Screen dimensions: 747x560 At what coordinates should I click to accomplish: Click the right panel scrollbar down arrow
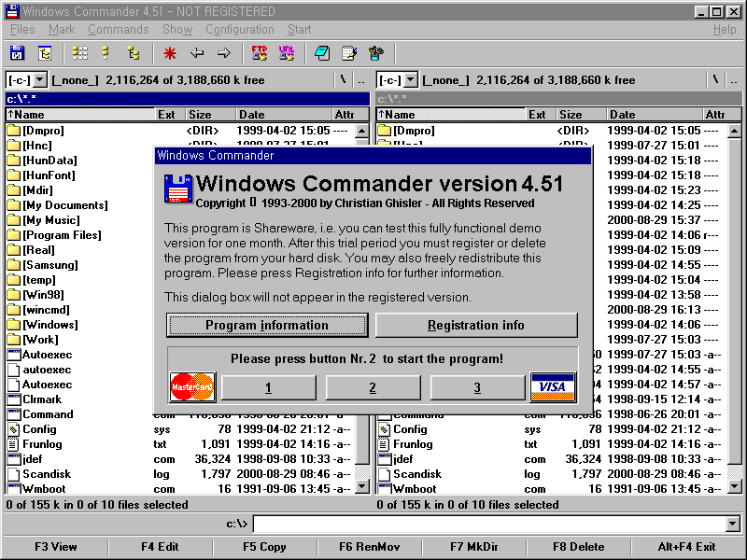click(735, 486)
